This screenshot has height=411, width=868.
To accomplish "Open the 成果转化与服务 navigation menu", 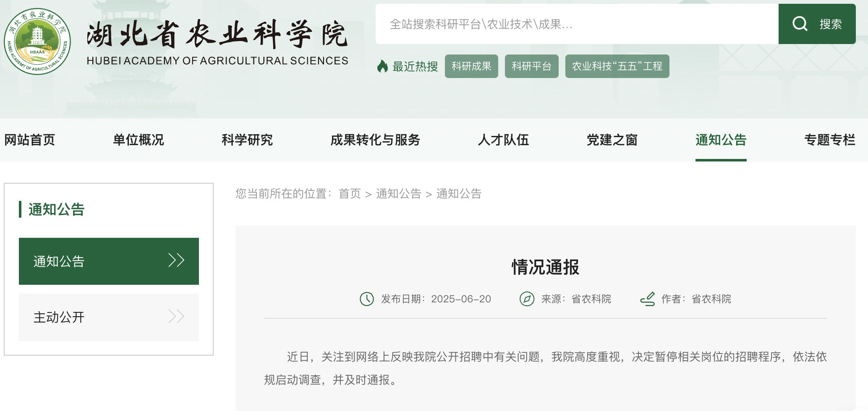I will point(375,140).
